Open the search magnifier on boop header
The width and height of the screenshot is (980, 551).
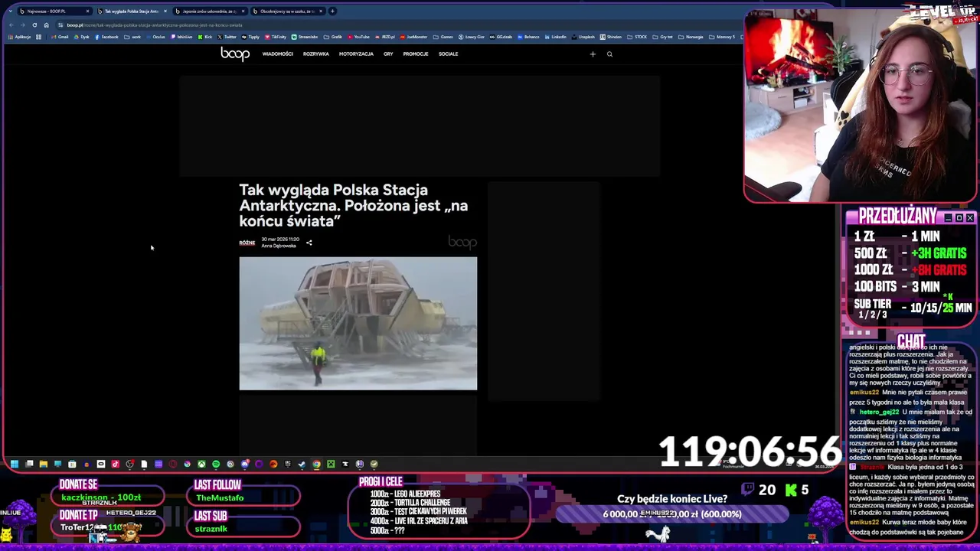609,54
